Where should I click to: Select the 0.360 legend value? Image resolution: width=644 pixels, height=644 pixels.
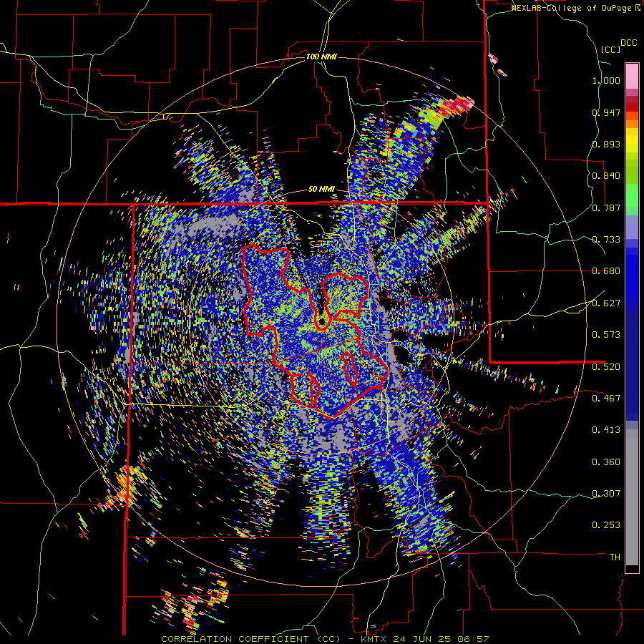tap(606, 462)
